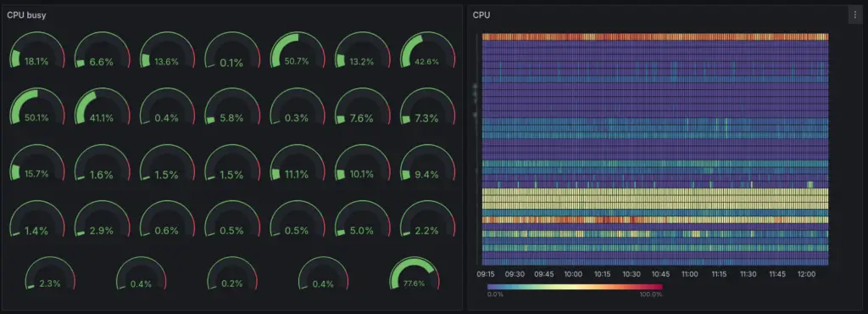Select the gauge showing 42.6%
Viewport: 868px width, 314px height.
(427, 51)
